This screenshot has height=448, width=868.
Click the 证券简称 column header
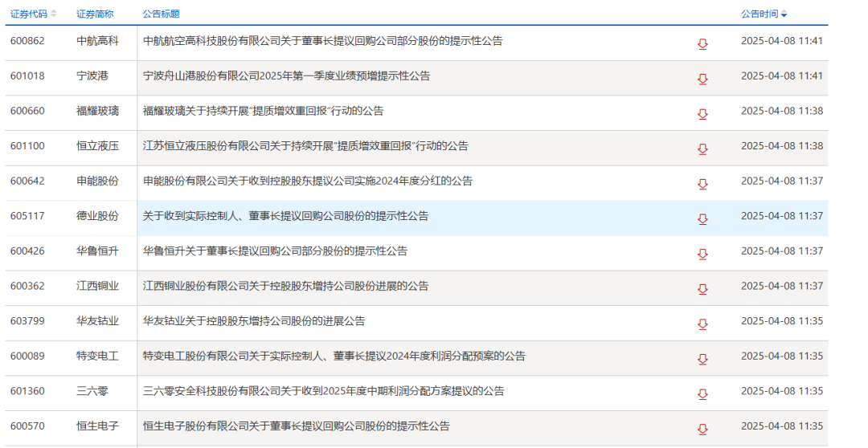coord(95,14)
